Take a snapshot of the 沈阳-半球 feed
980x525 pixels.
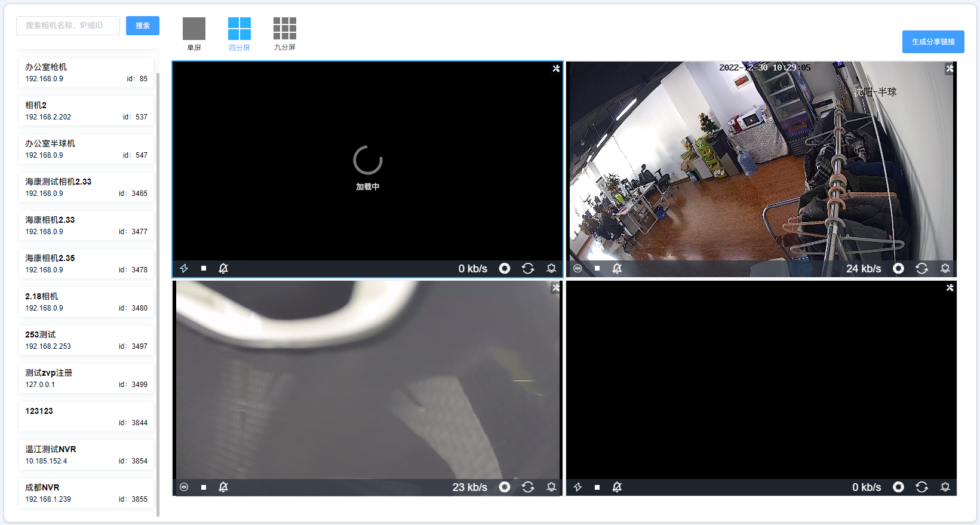898,269
